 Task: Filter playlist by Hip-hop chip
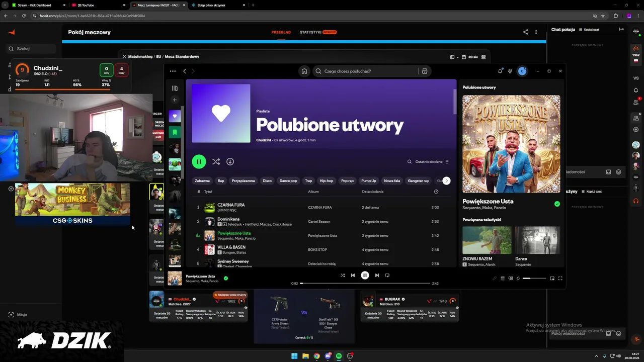(327, 181)
